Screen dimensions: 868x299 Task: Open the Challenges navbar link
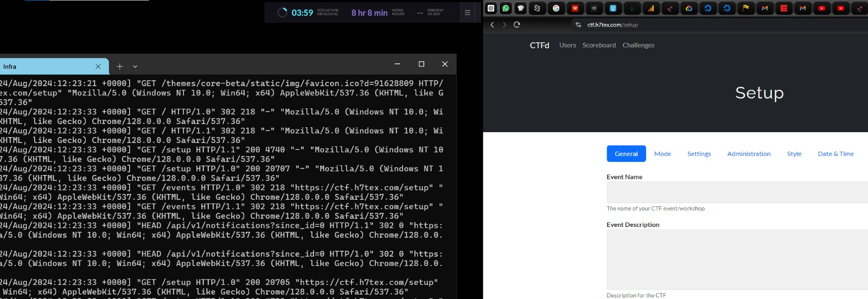638,45
